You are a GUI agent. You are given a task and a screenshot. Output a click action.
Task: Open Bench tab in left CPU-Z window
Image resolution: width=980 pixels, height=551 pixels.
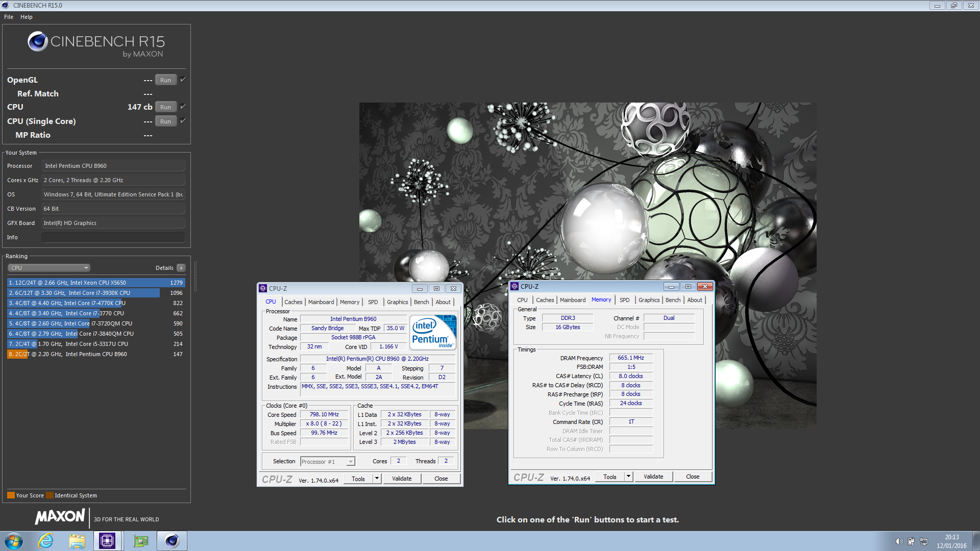pyautogui.click(x=422, y=302)
